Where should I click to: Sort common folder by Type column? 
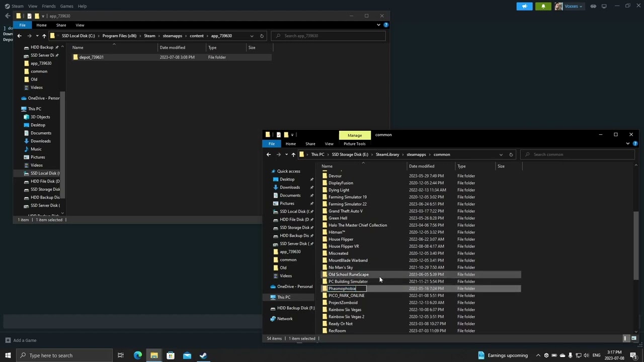pos(461,166)
